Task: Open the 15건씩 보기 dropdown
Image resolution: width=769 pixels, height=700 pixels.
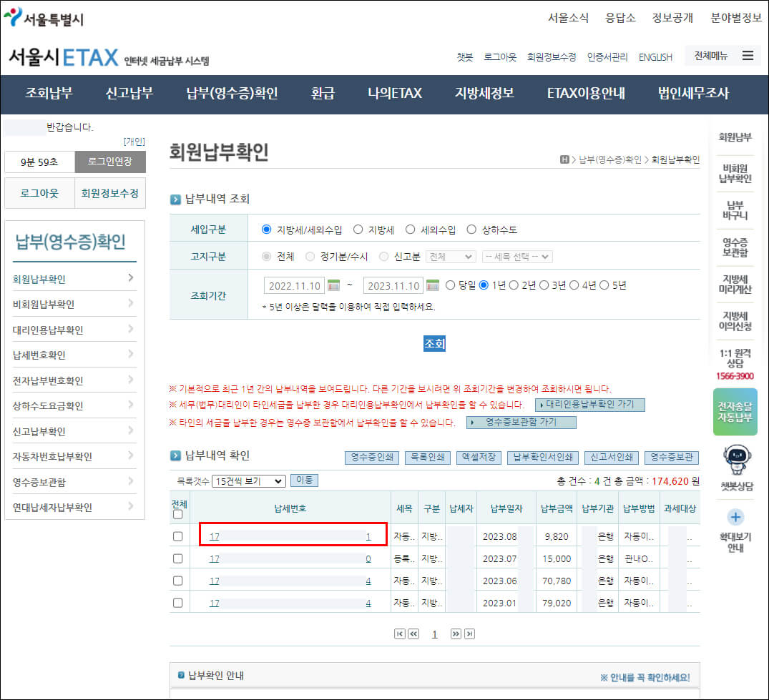Action: tap(247, 480)
